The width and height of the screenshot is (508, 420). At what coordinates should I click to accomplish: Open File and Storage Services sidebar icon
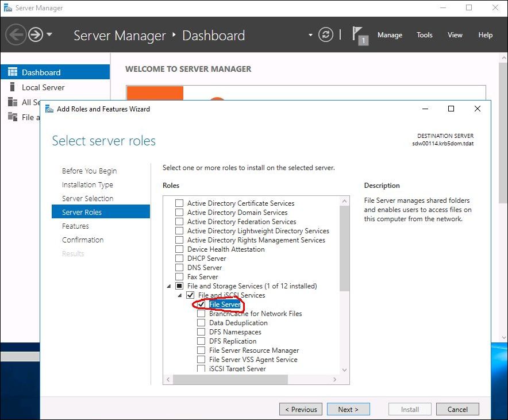(13, 117)
